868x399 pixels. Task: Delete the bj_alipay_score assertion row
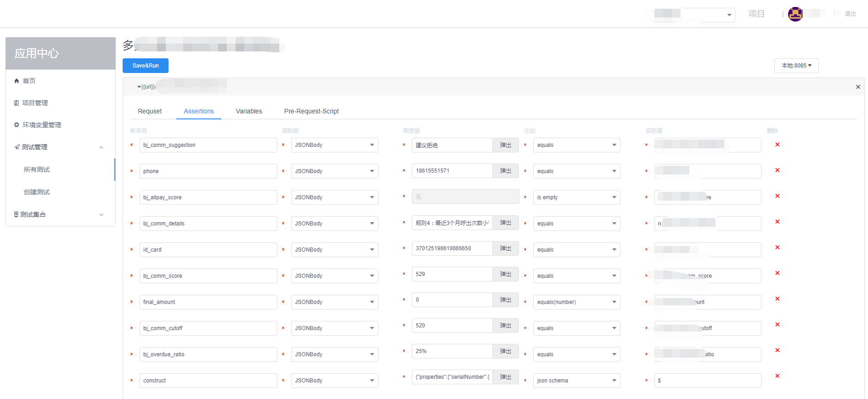(778, 196)
